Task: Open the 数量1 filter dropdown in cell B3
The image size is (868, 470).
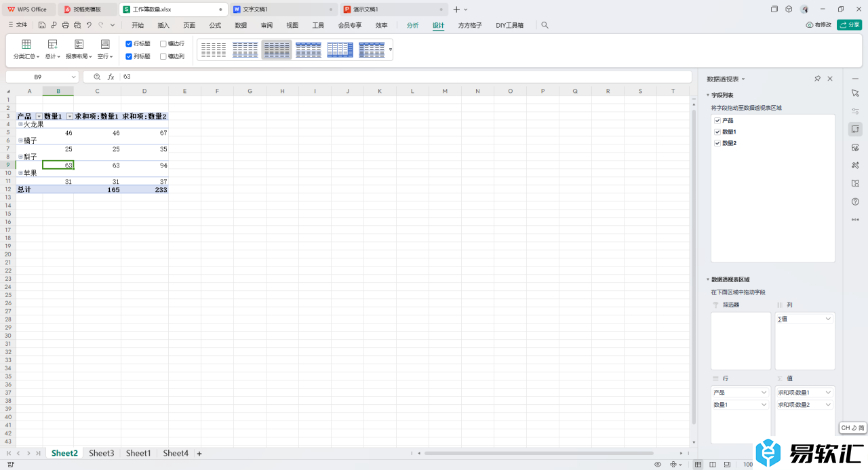Action: (x=69, y=117)
